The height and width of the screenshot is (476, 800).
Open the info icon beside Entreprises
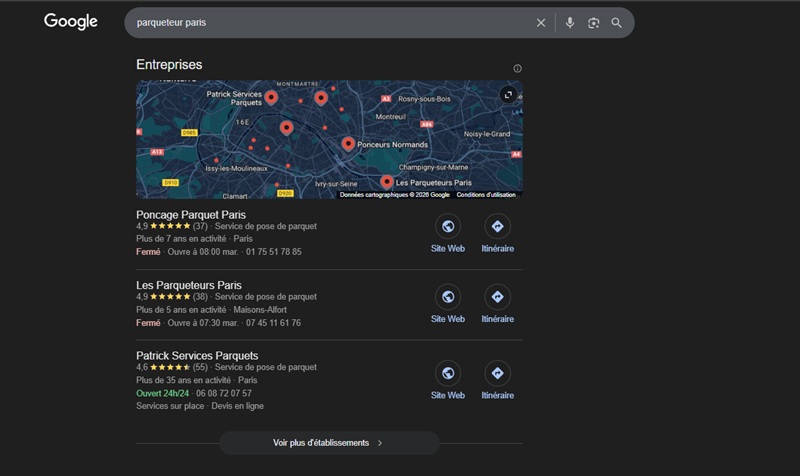pyautogui.click(x=517, y=68)
